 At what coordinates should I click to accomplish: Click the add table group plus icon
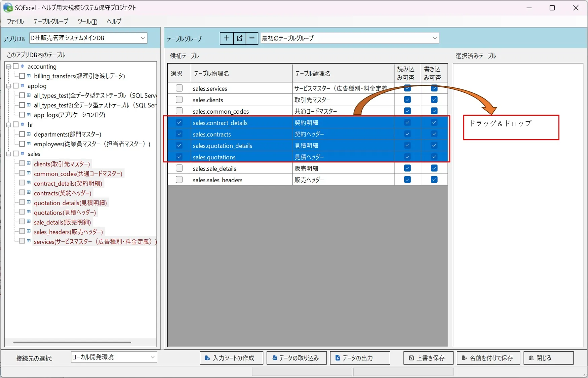(227, 38)
